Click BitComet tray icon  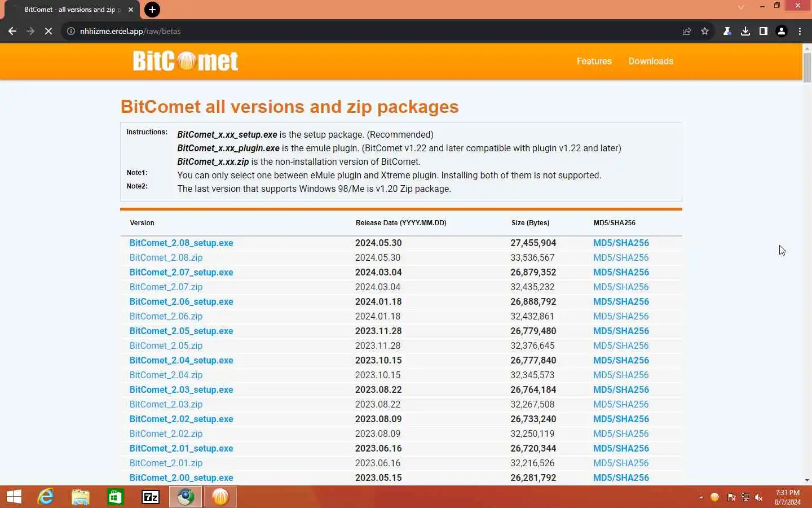(x=714, y=497)
